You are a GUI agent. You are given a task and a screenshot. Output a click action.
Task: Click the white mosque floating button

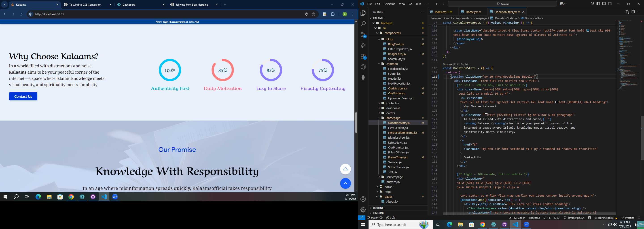(x=345, y=169)
